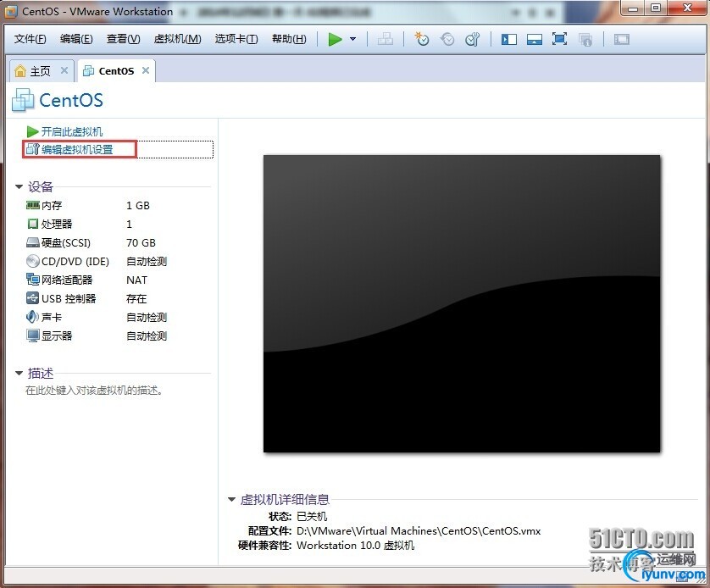Open the 选项卡(T) menu
710x588 pixels.
point(236,39)
